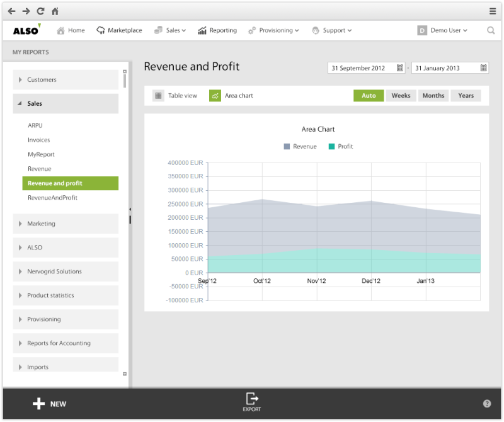504x422 pixels.
Task: Select the Weeks interval option
Action: [x=401, y=96]
